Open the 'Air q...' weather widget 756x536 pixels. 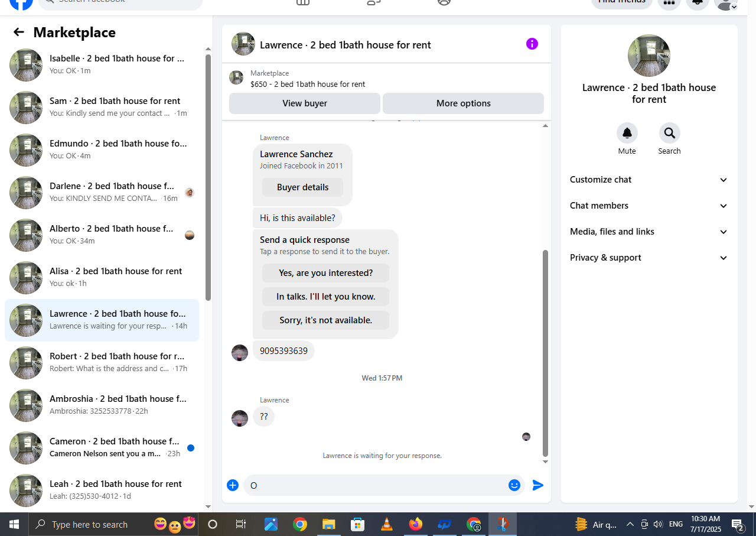coord(597,524)
